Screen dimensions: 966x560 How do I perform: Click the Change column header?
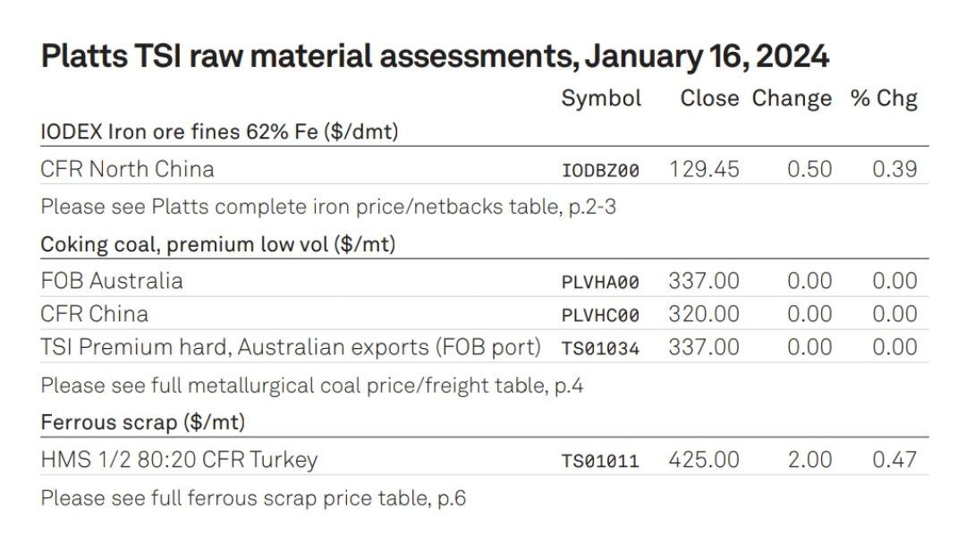tap(792, 98)
